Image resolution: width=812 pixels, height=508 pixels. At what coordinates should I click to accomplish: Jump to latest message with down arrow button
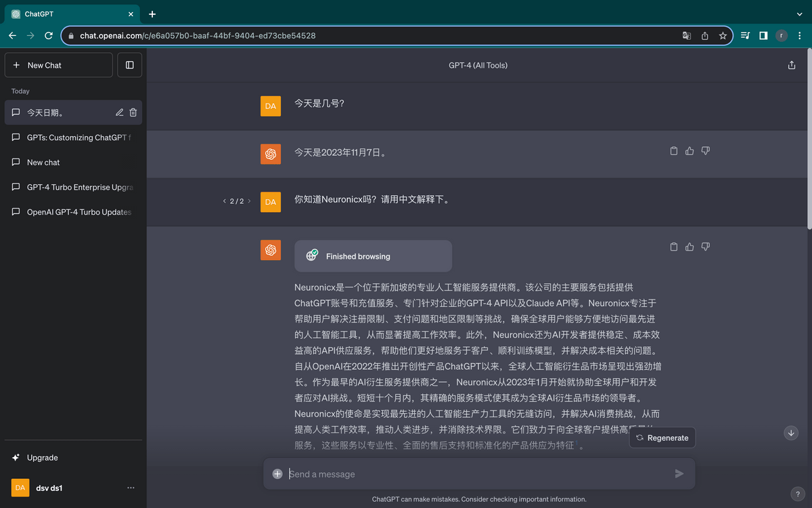790,432
